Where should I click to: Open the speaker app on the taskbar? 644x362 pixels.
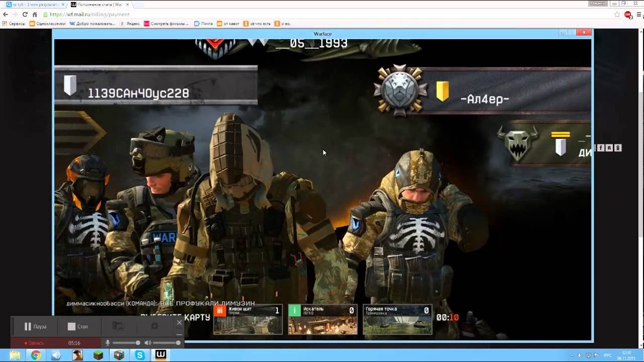coord(56,355)
